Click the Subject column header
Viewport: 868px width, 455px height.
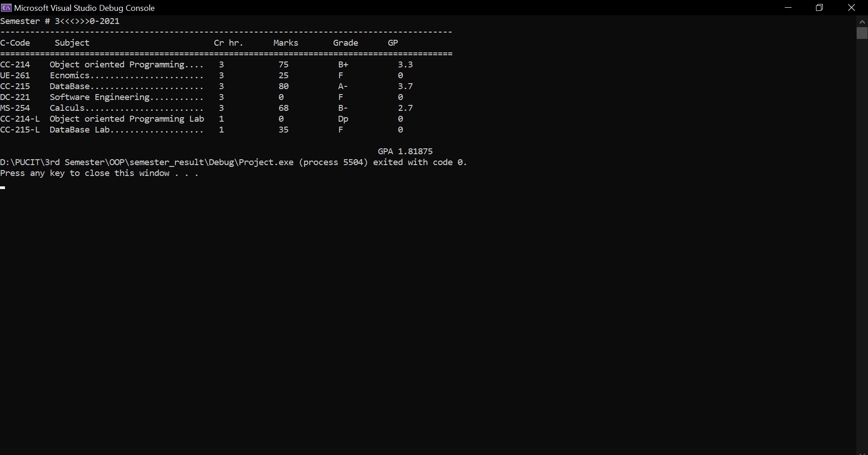tap(72, 43)
